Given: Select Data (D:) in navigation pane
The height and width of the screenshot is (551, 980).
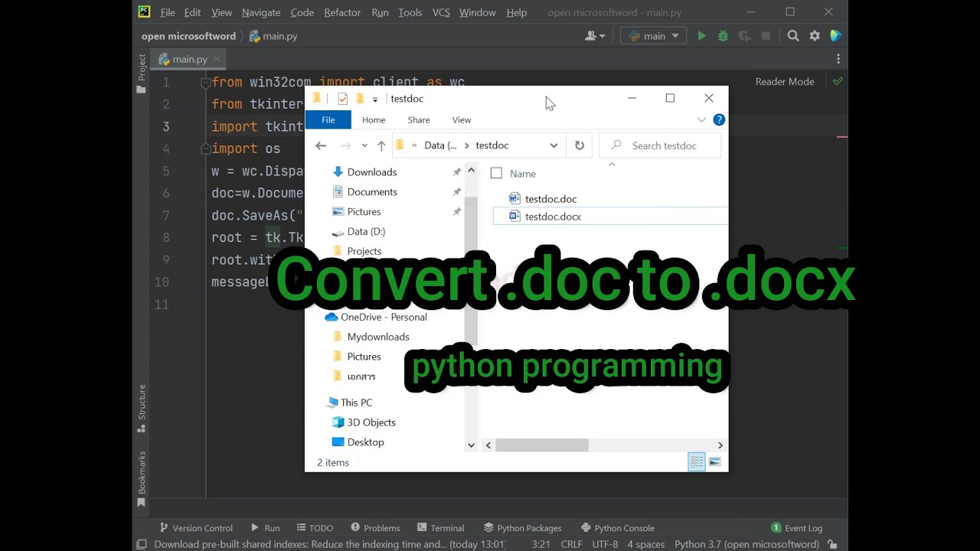Looking at the screenshot, I should [366, 231].
